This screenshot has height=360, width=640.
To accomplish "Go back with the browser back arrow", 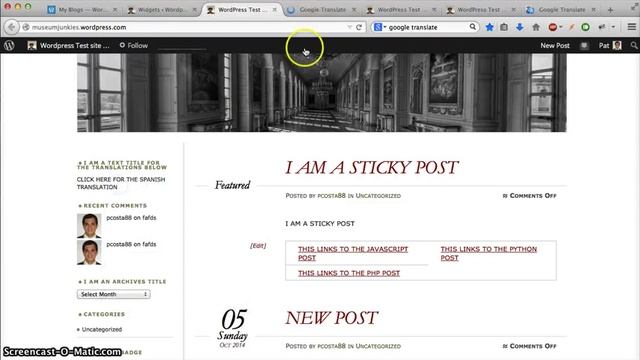I will (x=11, y=27).
